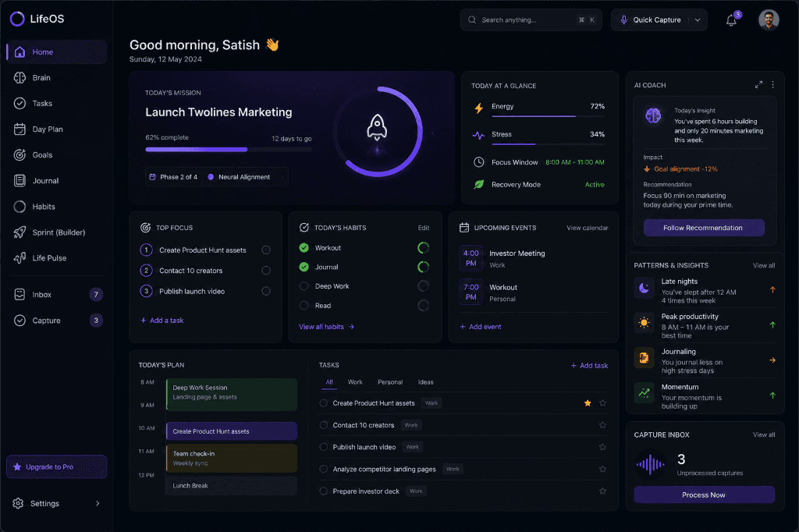Image resolution: width=799 pixels, height=532 pixels.
Task: Open Journaling insight right arrow
Action: pyautogui.click(x=772, y=360)
